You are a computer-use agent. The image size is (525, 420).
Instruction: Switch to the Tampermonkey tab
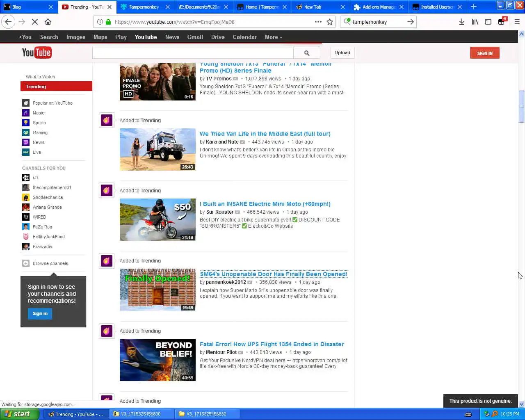[x=145, y=7]
